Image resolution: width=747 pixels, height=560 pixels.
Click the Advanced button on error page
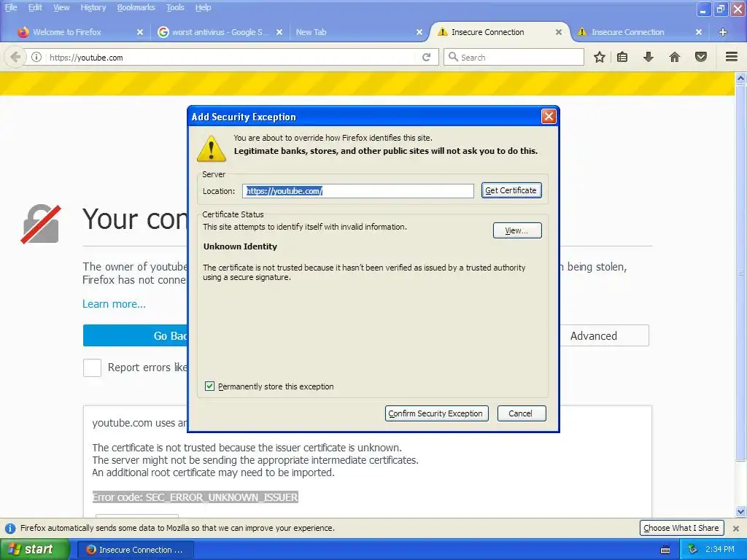click(604, 335)
